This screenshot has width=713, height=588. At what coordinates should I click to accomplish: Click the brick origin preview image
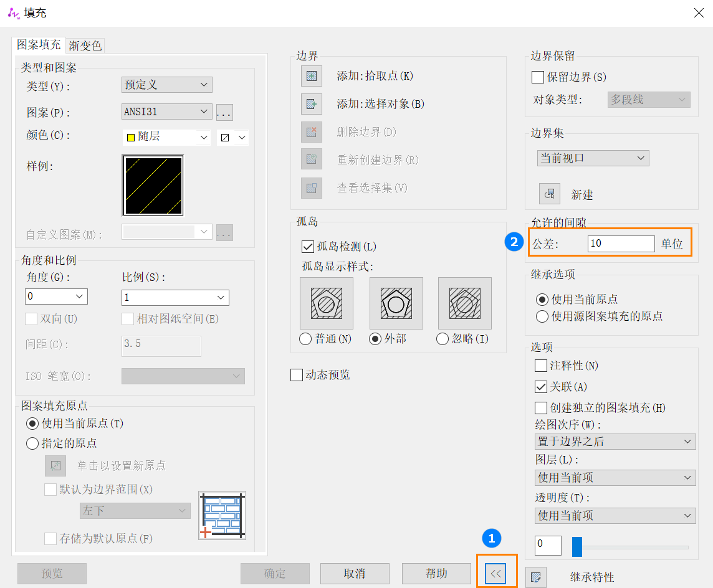point(223,515)
